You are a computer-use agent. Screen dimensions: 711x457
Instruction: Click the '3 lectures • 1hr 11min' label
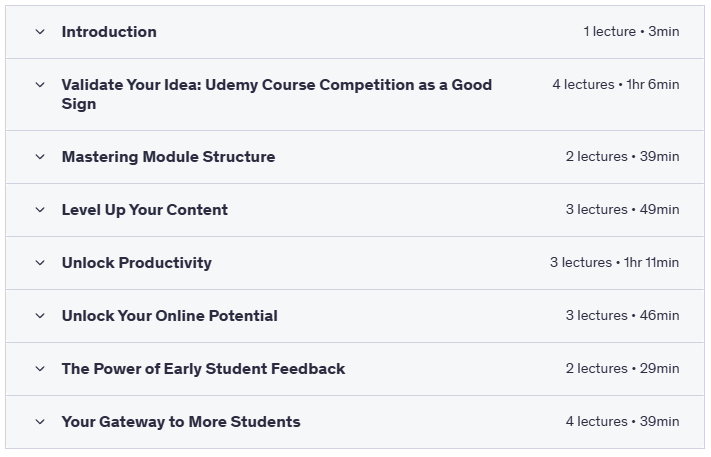point(614,263)
